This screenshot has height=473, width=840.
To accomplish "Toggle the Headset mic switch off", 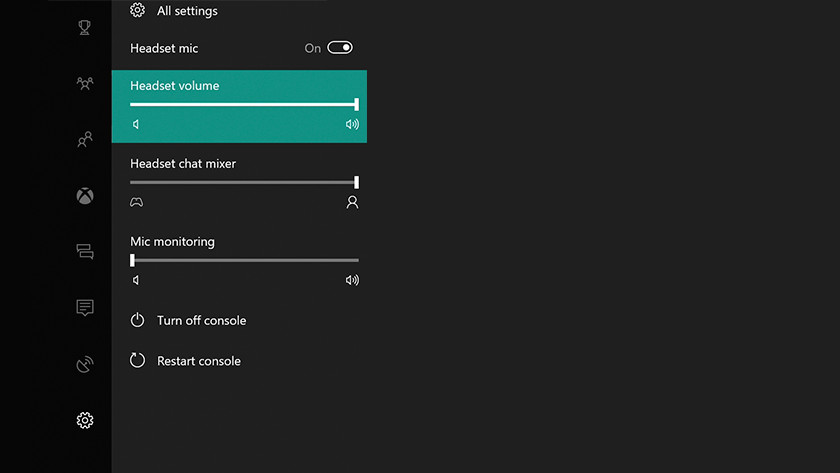I will [x=340, y=48].
